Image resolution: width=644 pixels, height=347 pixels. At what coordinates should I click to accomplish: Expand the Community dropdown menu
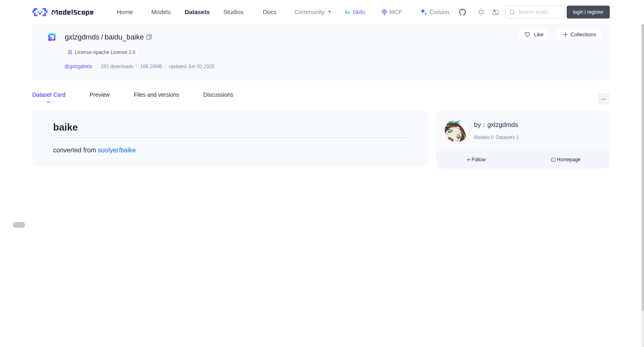point(313,12)
